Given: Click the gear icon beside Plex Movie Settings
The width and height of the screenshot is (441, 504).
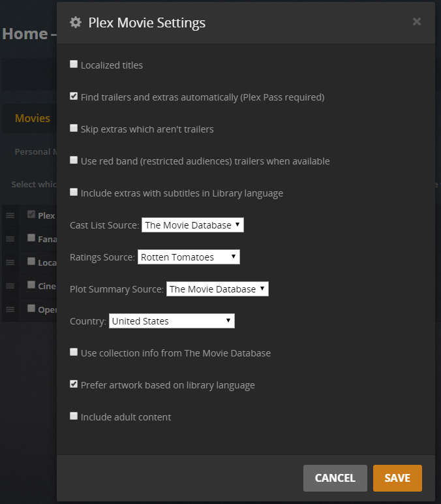Looking at the screenshot, I should [x=76, y=23].
